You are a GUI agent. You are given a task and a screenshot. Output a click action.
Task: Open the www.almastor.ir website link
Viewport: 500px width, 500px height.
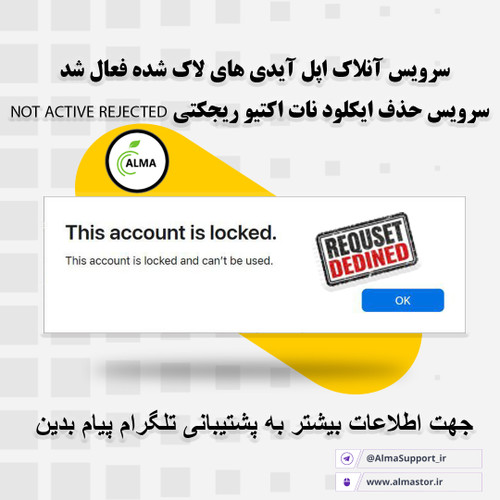(404, 482)
